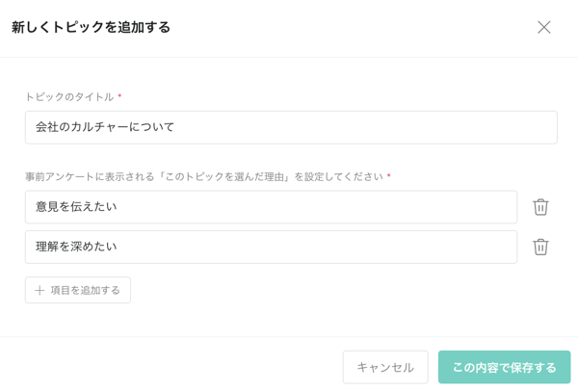Click the word キャンセル in the footer

(385, 367)
